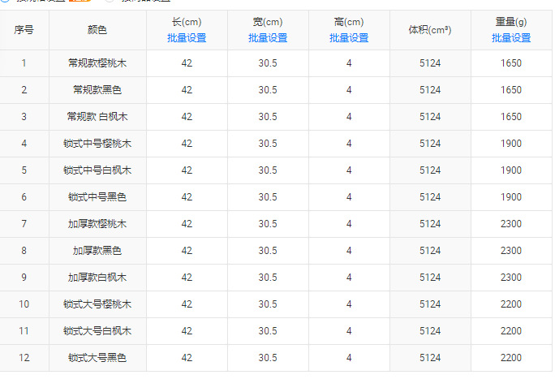This screenshot has height=392, width=555.
Task: Open batch settings under 宽(cm) column
Action: coord(268,38)
